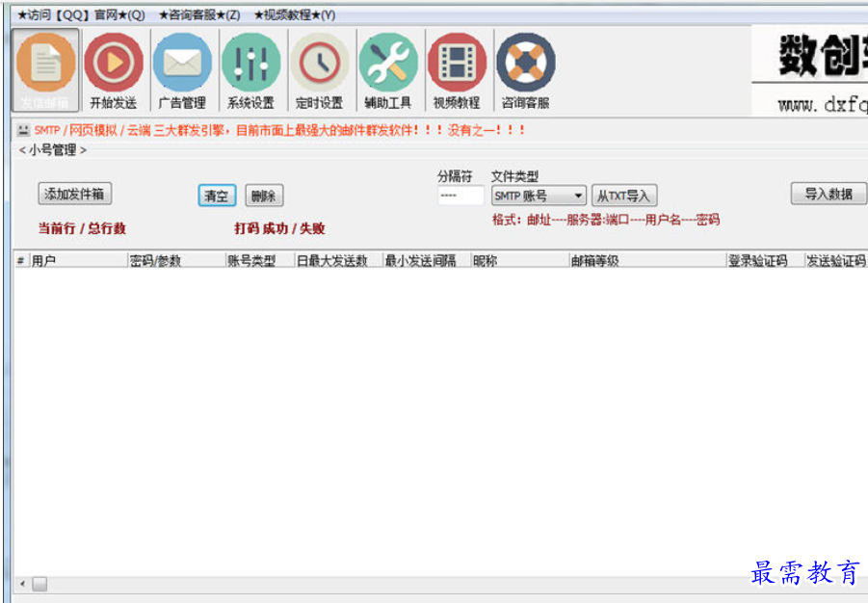Click the < 小号管理 > section label
Screen dimensions: 868x603
[x=53, y=150]
